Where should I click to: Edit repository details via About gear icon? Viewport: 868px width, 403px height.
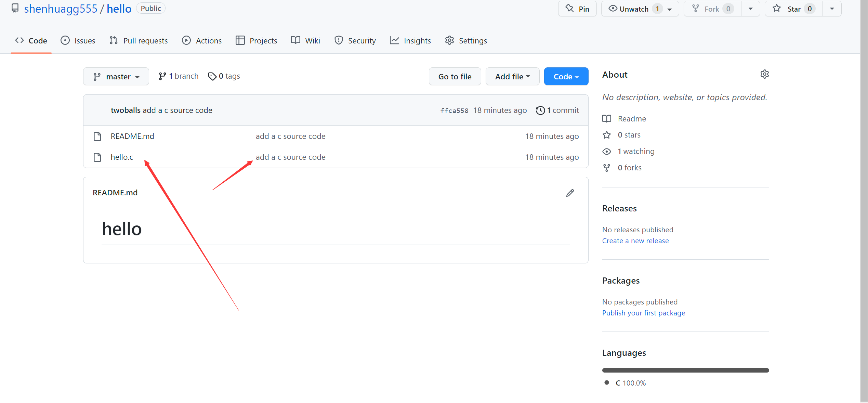tap(765, 74)
